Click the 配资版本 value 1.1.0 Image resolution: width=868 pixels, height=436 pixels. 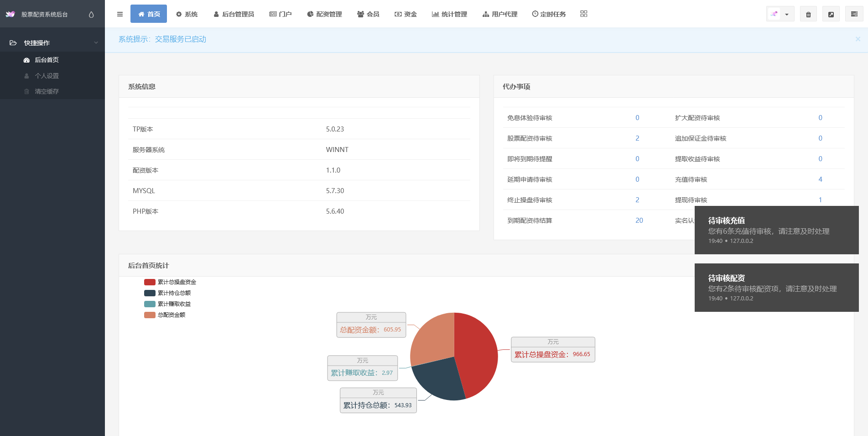coord(333,170)
